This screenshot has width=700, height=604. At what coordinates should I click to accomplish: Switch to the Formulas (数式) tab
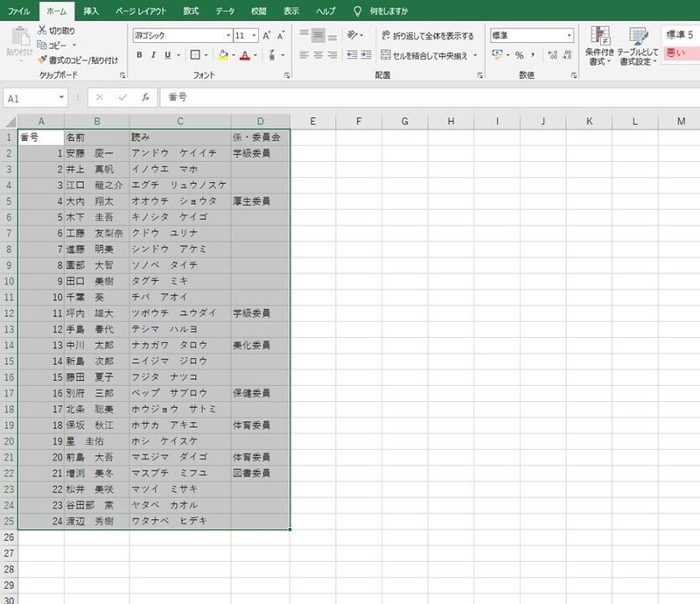coord(191,11)
